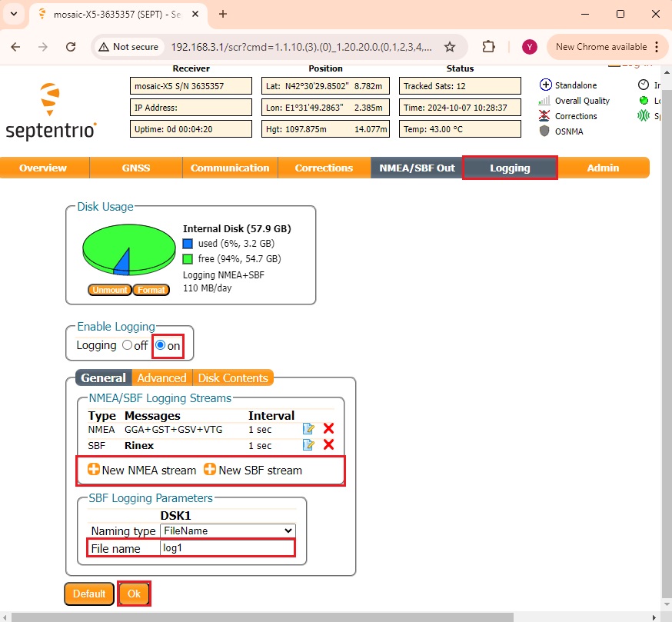
Task: Open Chrome extensions puzzle icon
Action: tap(489, 47)
